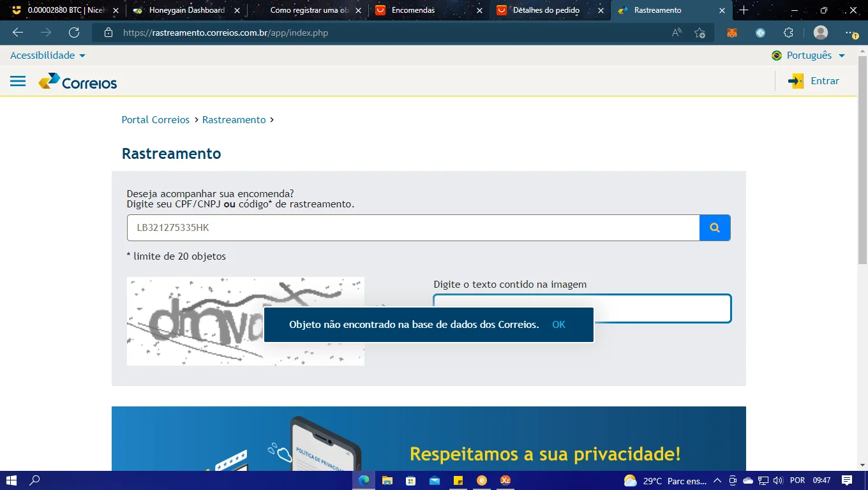Open the Correios hamburger menu
This screenshot has width=868, height=490.
pyautogui.click(x=18, y=81)
